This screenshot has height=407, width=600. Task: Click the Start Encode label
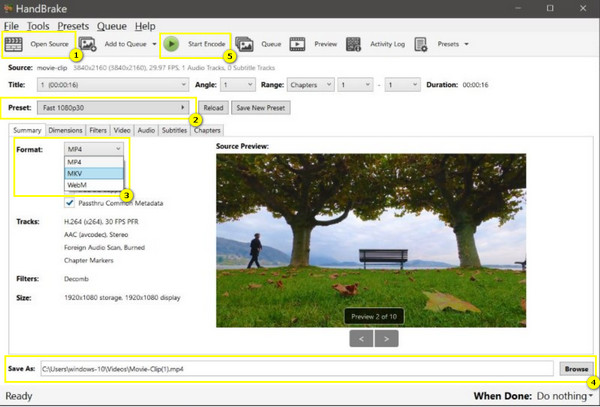pyautogui.click(x=207, y=44)
